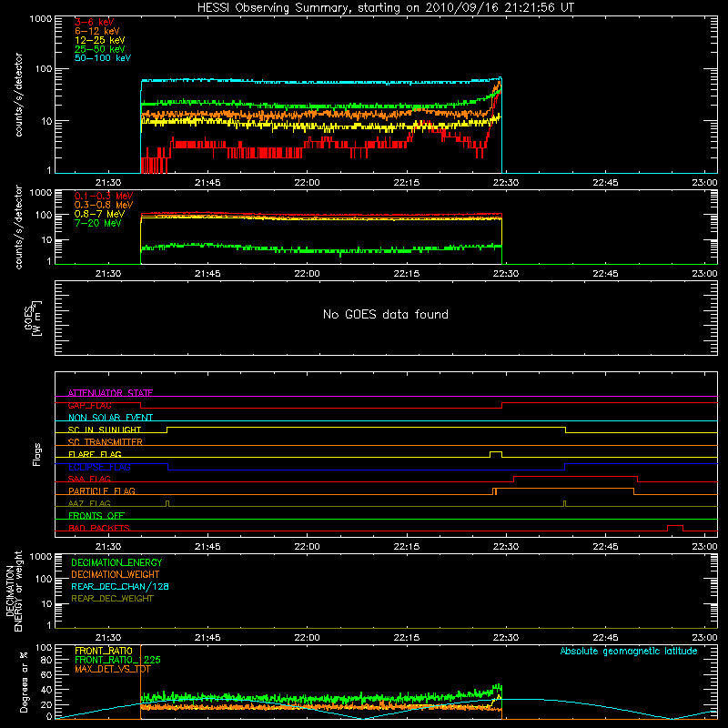Click the 0.1-0.3 MeV legend entry
The height and width of the screenshot is (728, 728).
tap(104, 196)
